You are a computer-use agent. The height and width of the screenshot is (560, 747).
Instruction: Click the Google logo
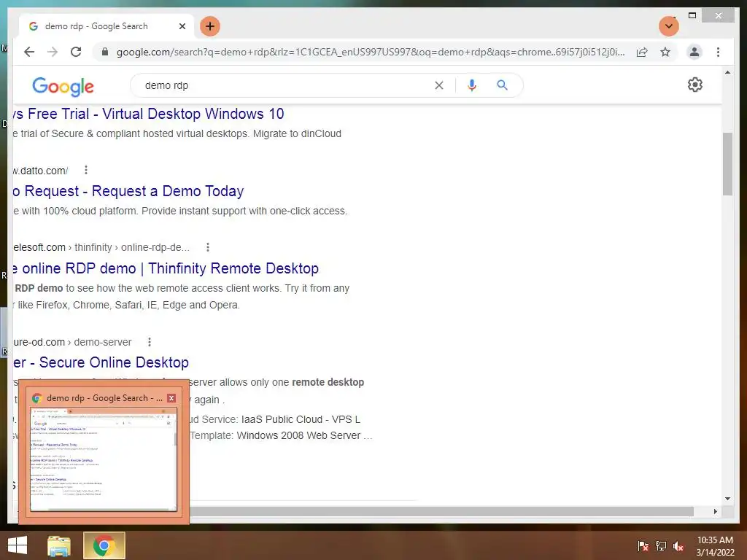click(63, 86)
